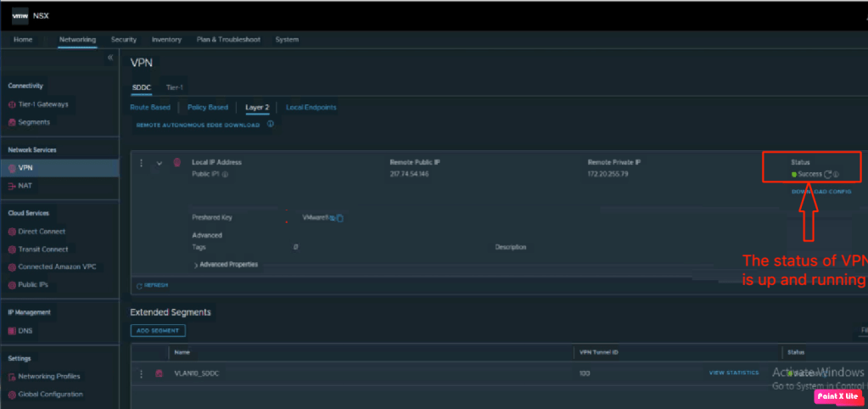Copy the preshared key with the copy icon

(x=340, y=218)
